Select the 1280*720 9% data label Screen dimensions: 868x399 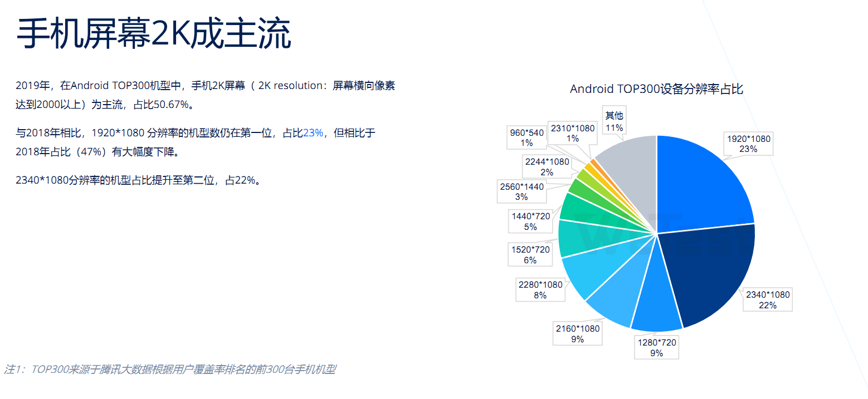point(656,347)
